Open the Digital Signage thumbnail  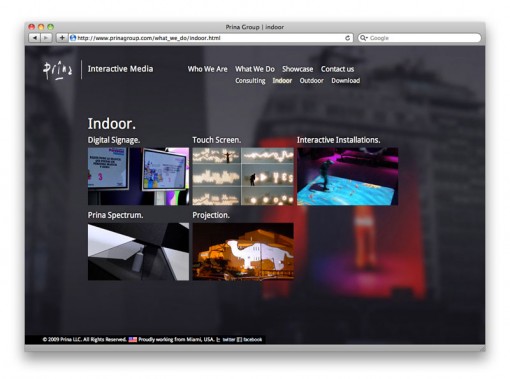(138, 176)
